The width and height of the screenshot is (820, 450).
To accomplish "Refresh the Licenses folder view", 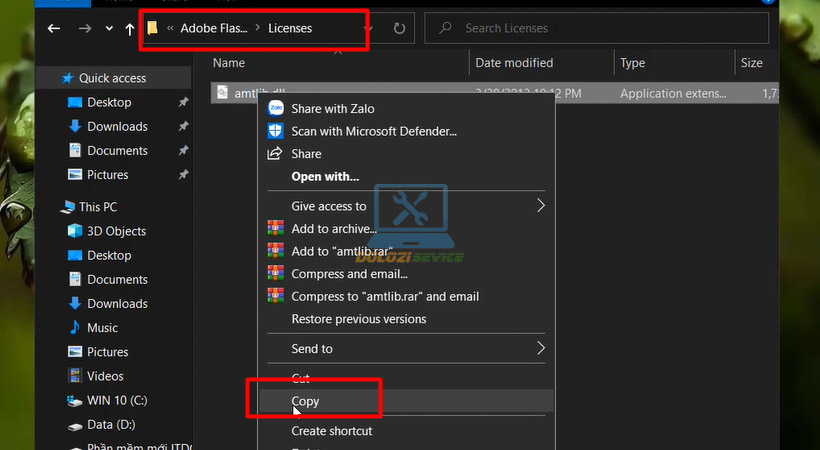I will coord(397,29).
